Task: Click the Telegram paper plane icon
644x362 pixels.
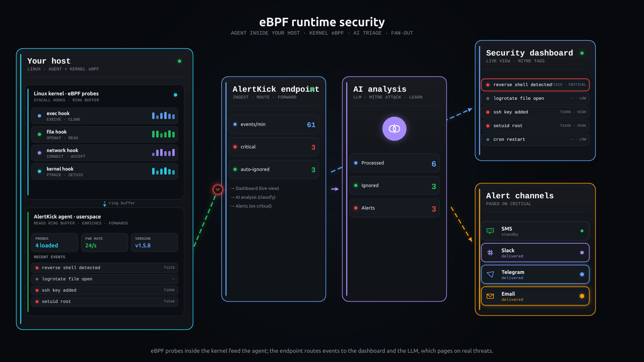Action: point(490,274)
